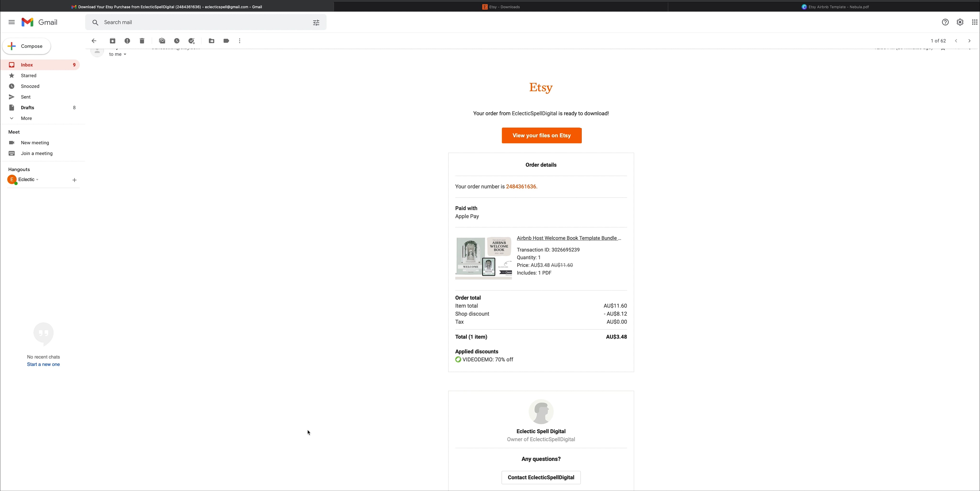Click Contact EclecticSpellDigital button
Screen dimensions: 980x491
541,477
